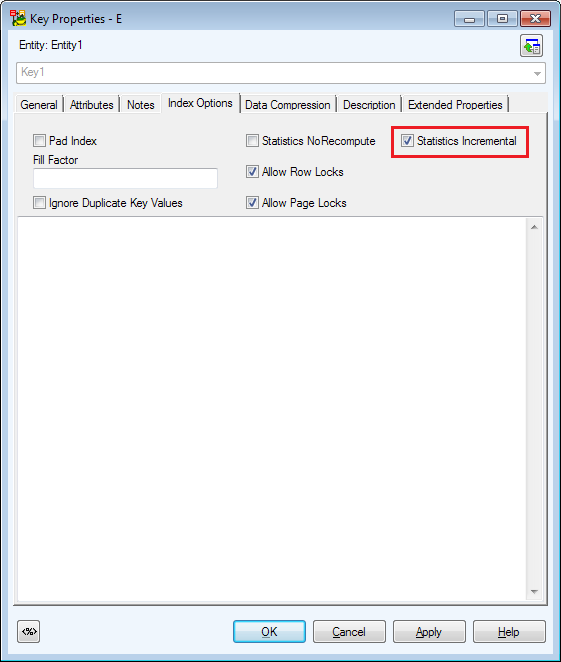Open Help for Key Properties

coord(509,632)
